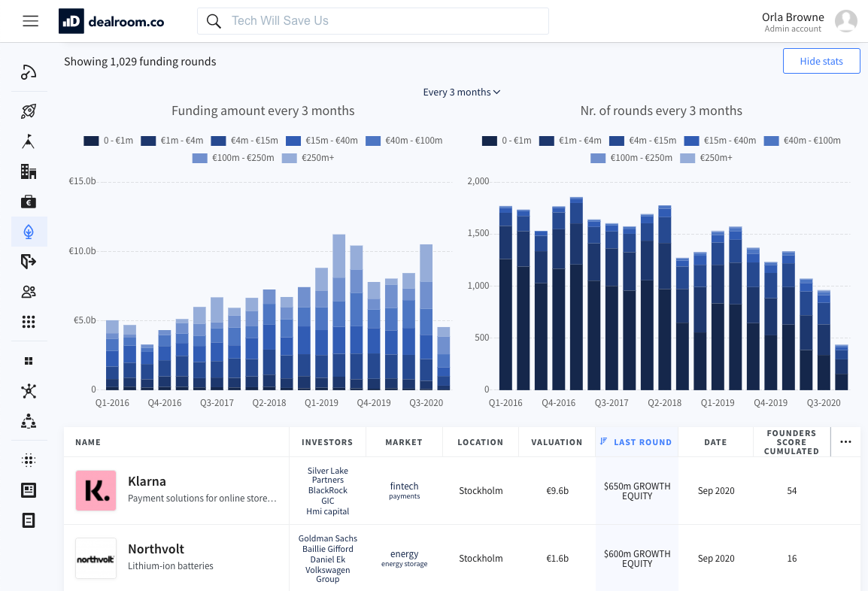Open the network nodes sidebar icon
868x591 pixels.
click(29, 391)
